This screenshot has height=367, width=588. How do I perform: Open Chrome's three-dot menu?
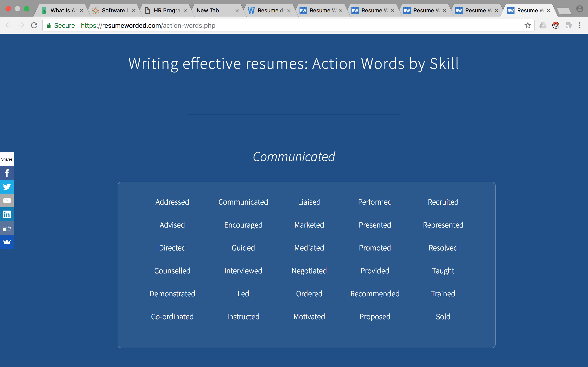click(580, 25)
